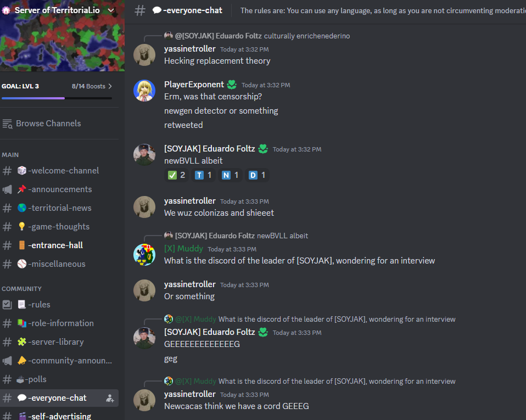This screenshot has width=526, height=420.
Task: Click the rules checklist channel icon
Action: click(x=7, y=305)
